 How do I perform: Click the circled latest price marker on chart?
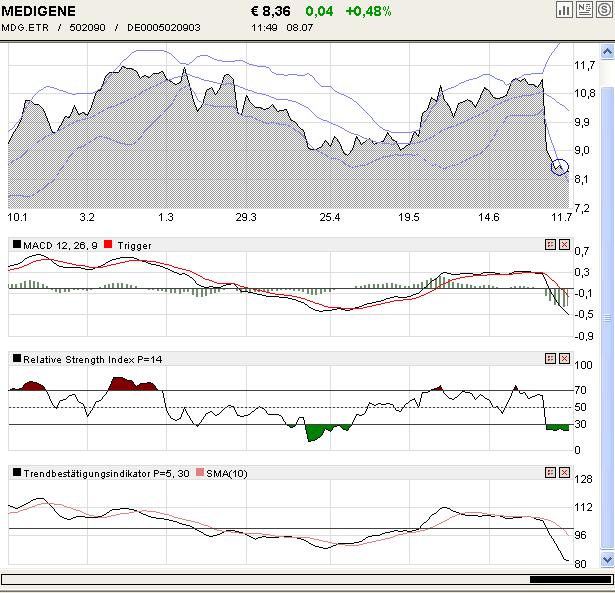tap(559, 167)
